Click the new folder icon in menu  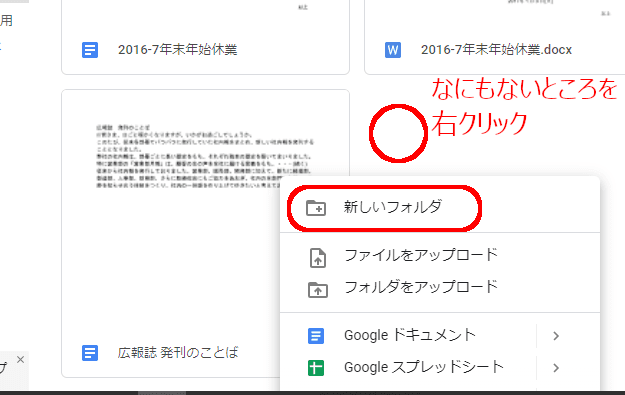pos(316,208)
